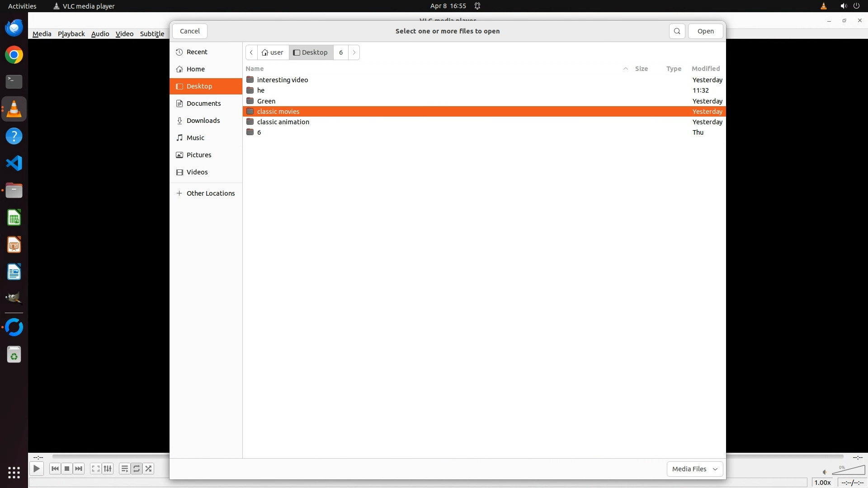
Task: Toggle fullscreen video button
Action: click(x=95, y=469)
